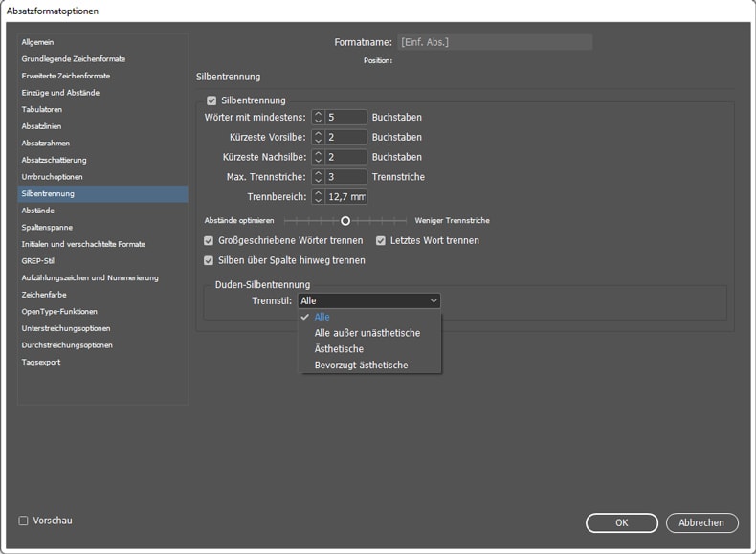
Task: Click stepper arrows for Kürzeste Vorsilbe
Action: [319, 138]
